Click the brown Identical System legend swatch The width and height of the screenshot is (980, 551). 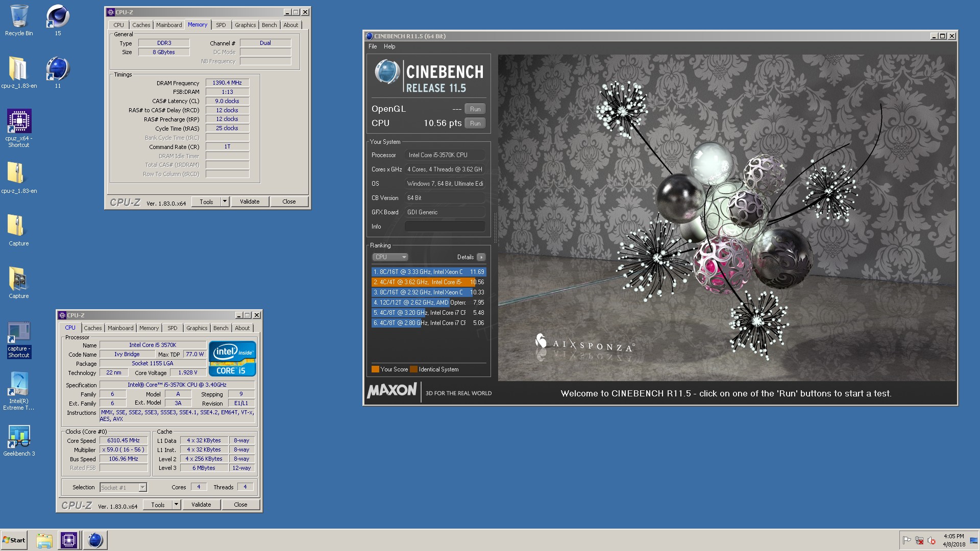(413, 369)
